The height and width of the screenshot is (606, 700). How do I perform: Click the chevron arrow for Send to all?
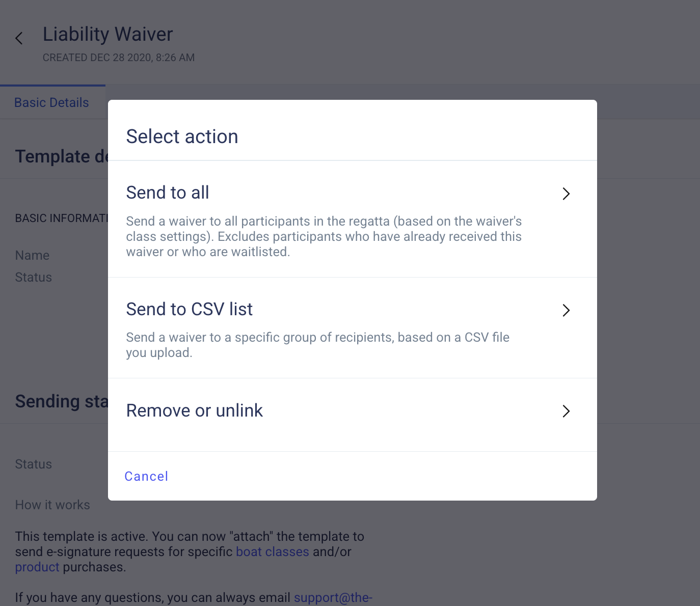[566, 194]
